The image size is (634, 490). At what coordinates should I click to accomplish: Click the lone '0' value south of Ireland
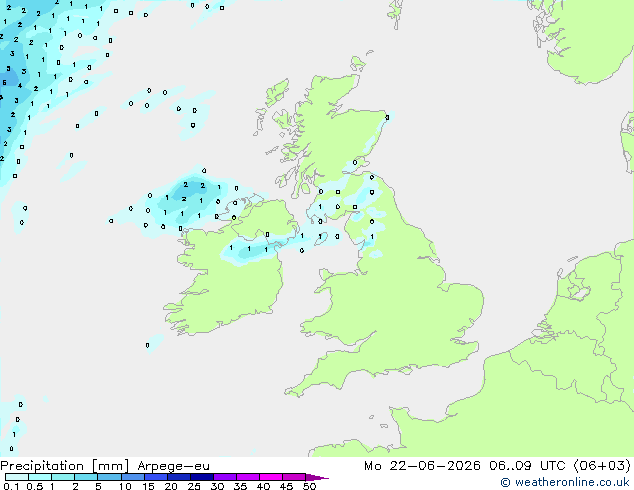click(147, 345)
